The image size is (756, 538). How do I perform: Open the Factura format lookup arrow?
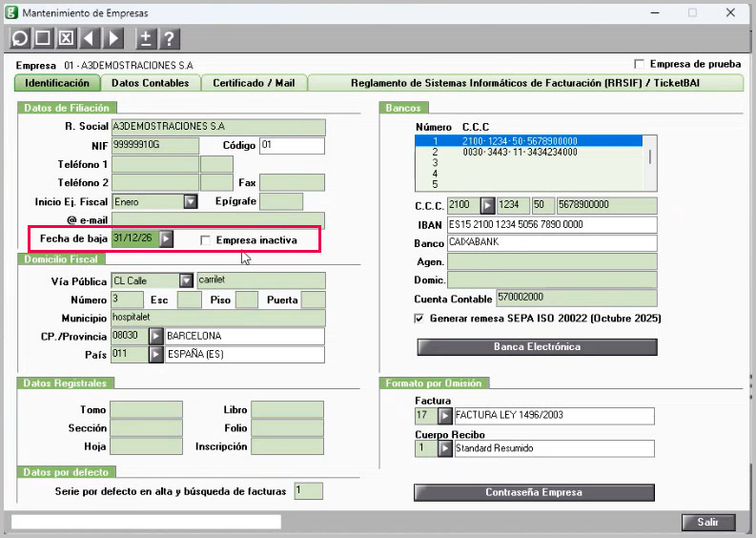coord(445,416)
